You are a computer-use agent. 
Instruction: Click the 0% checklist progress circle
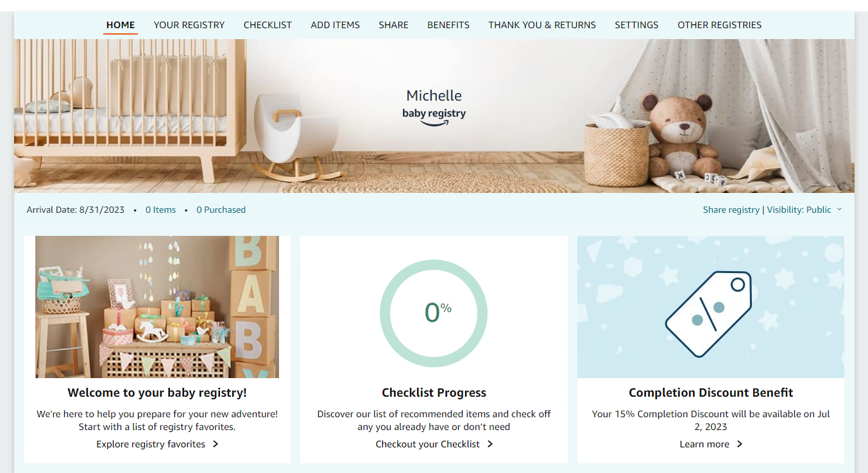pos(434,313)
